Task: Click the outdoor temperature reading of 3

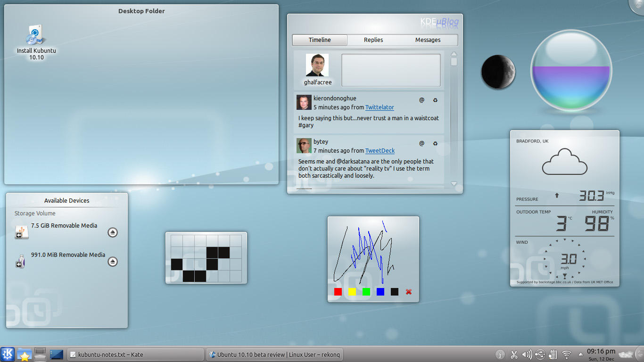Action: click(x=561, y=223)
